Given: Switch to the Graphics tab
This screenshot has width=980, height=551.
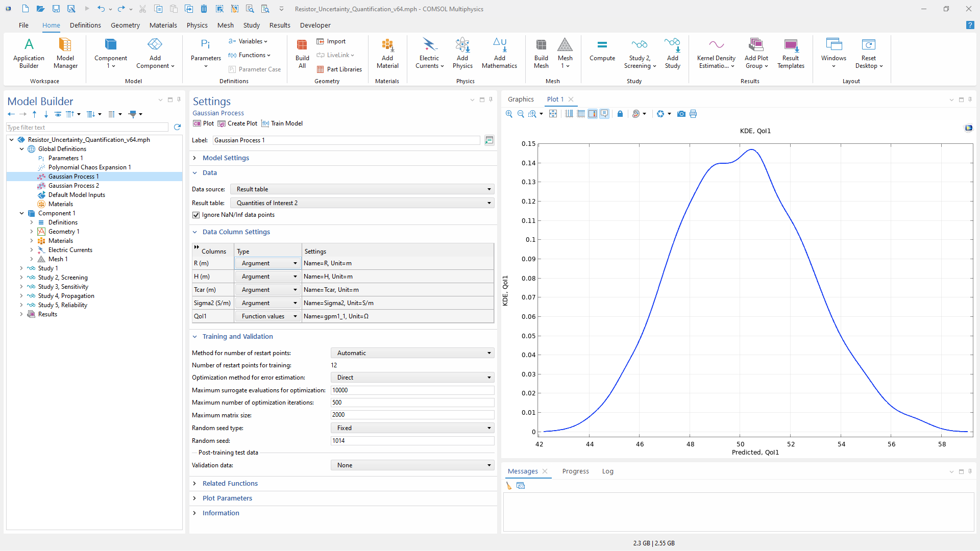Looking at the screenshot, I should (x=521, y=99).
